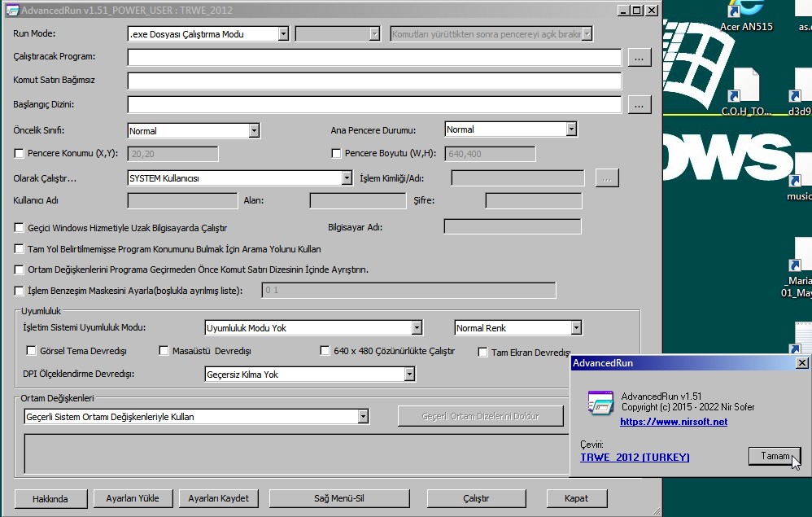Click Tamam in About dialog
The height and width of the screenshot is (517, 812).
click(x=775, y=456)
